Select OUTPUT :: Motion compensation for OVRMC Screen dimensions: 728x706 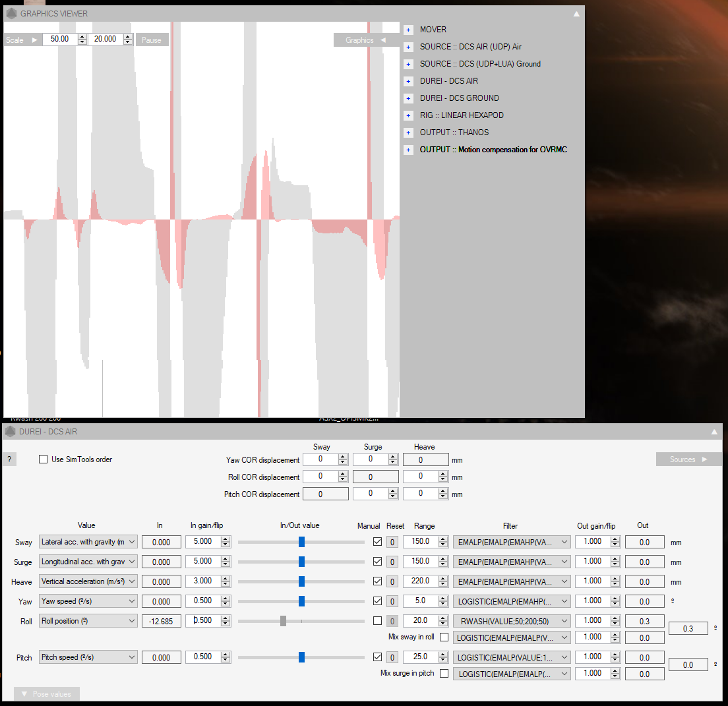(x=493, y=150)
